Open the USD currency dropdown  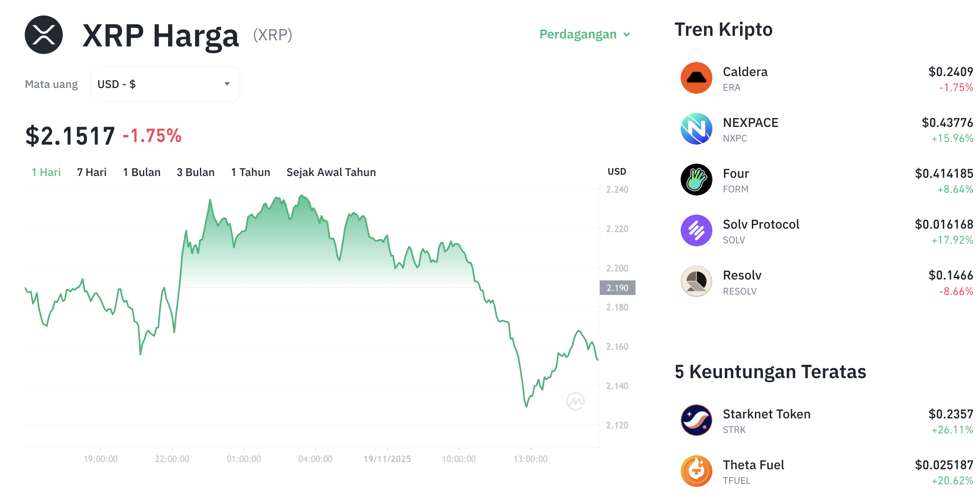click(x=165, y=84)
